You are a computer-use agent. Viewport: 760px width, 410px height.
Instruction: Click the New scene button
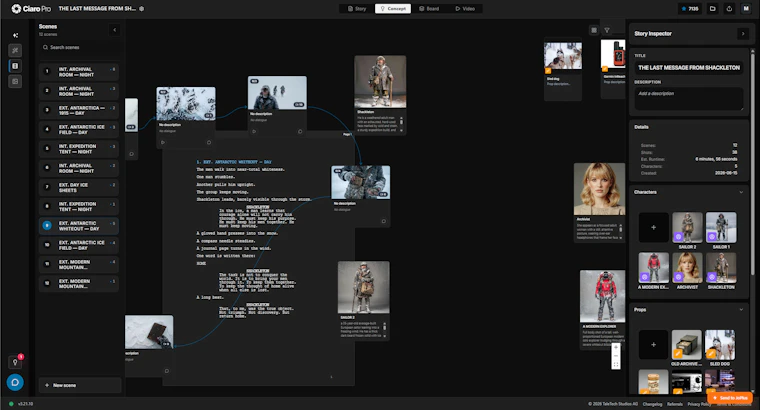point(80,385)
